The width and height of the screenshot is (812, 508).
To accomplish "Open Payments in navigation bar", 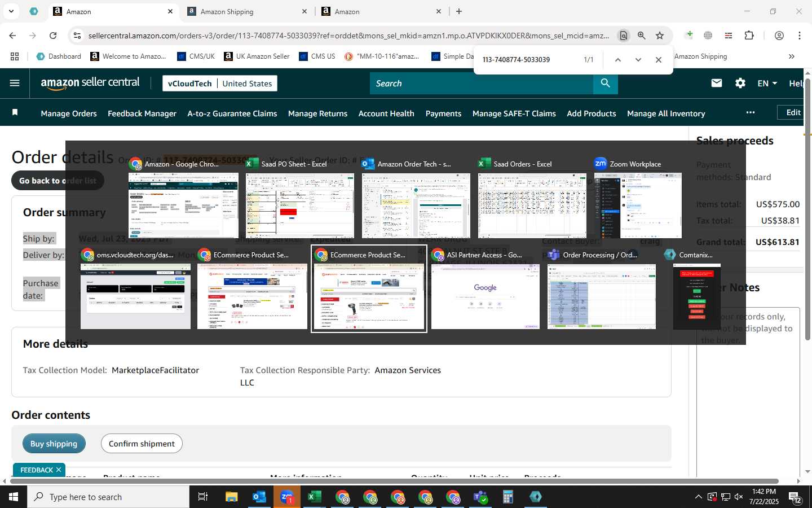I will (x=443, y=113).
